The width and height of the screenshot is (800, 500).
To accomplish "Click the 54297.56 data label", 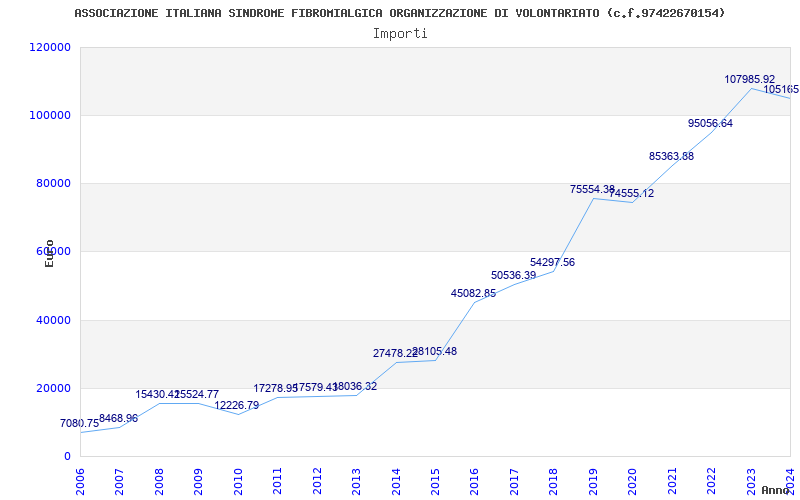I will [x=553, y=262].
